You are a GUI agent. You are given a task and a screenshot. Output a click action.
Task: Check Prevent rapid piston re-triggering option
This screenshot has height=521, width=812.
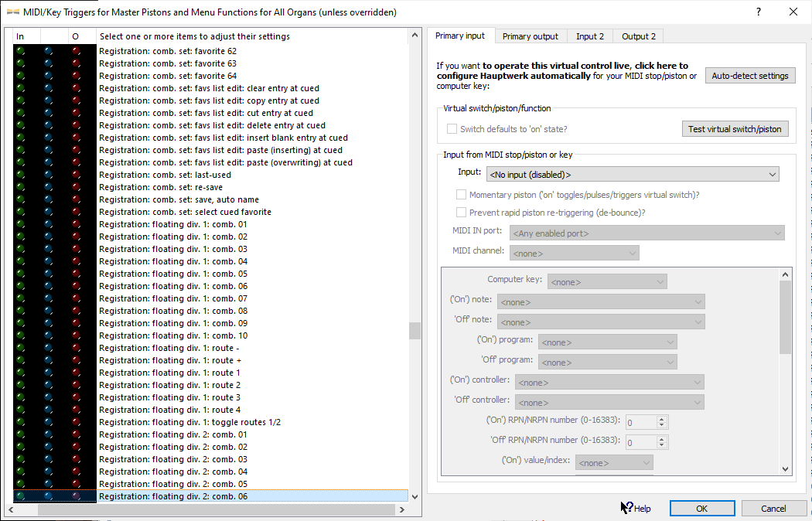(x=462, y=212)
